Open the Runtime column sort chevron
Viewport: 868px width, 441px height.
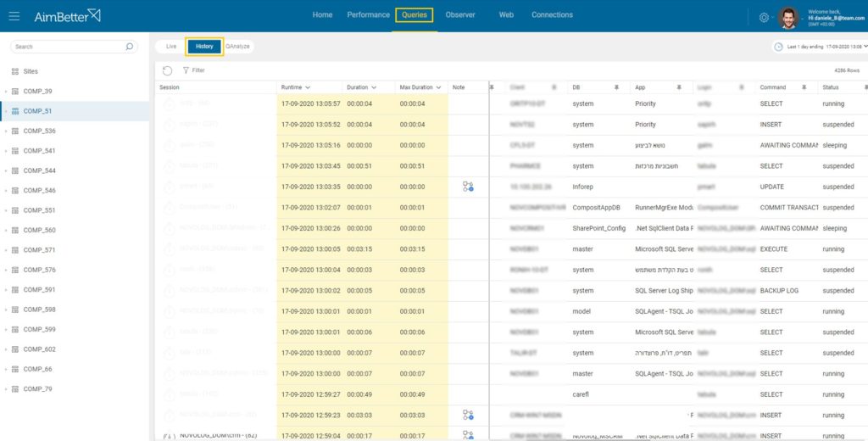tap(308, 87)
